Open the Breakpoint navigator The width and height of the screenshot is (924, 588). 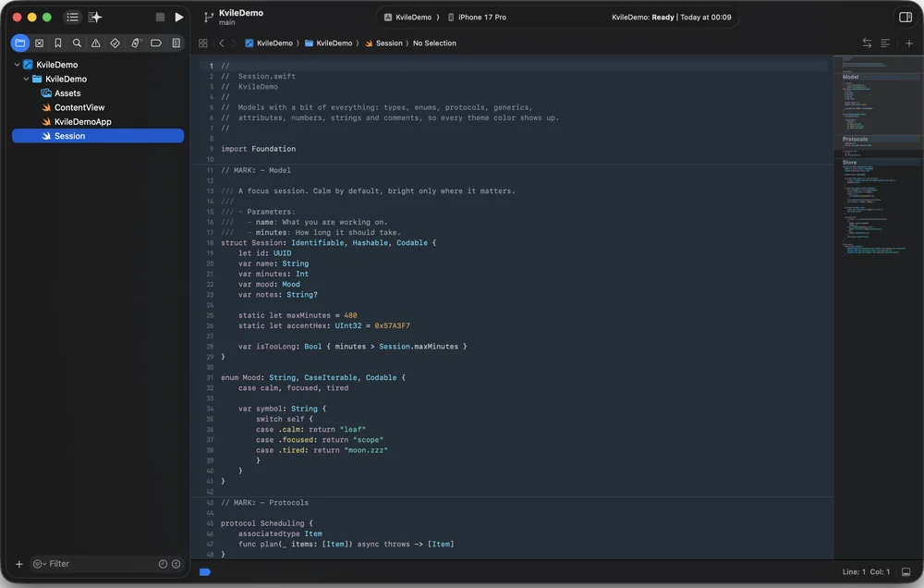pos(156,43)
